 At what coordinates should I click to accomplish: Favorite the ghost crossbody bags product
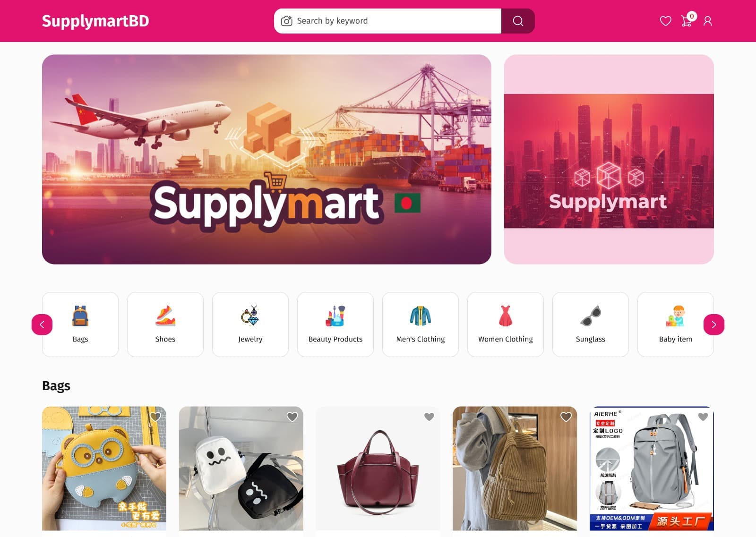click(292, 417)
